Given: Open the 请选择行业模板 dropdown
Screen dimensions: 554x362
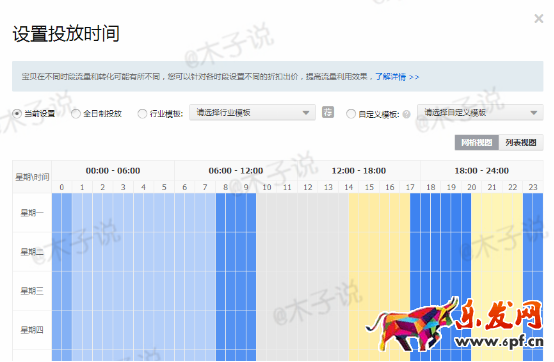Looking at the screenshot, I should 252,113.
